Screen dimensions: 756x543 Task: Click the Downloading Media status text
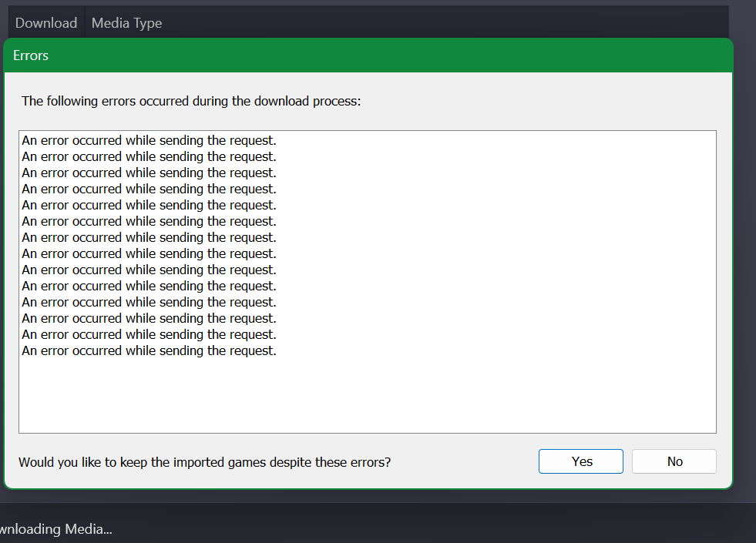(56, 529)
